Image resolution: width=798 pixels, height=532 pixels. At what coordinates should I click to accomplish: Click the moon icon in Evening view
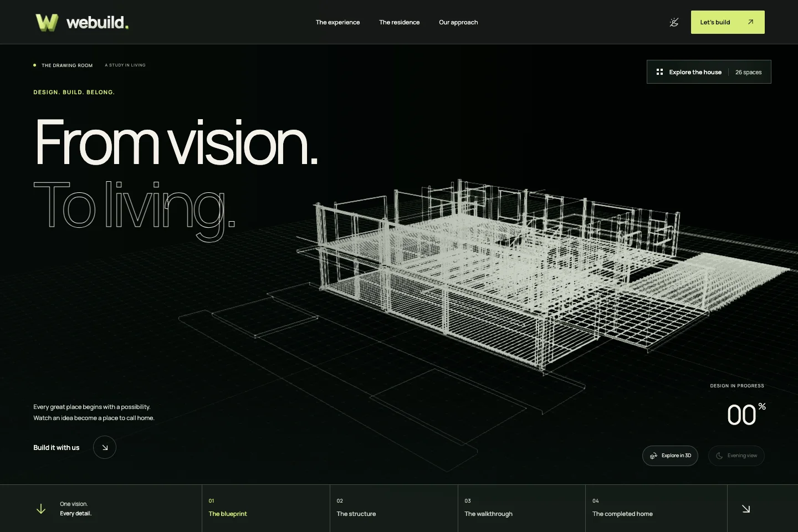(719, 456)
